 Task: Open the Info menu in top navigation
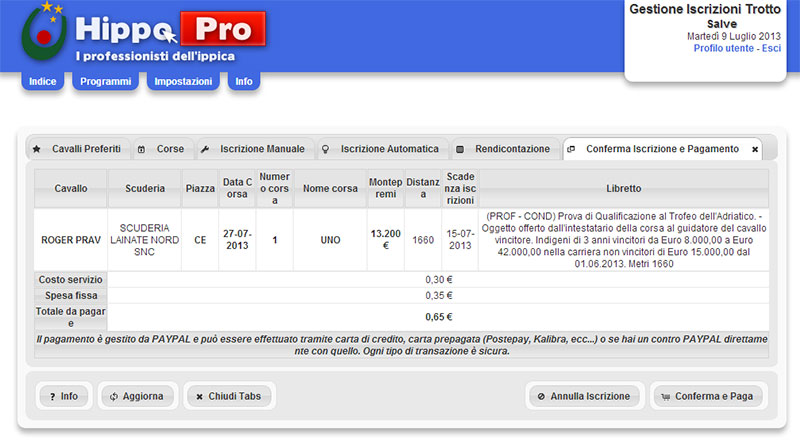[x=244, y=81]
